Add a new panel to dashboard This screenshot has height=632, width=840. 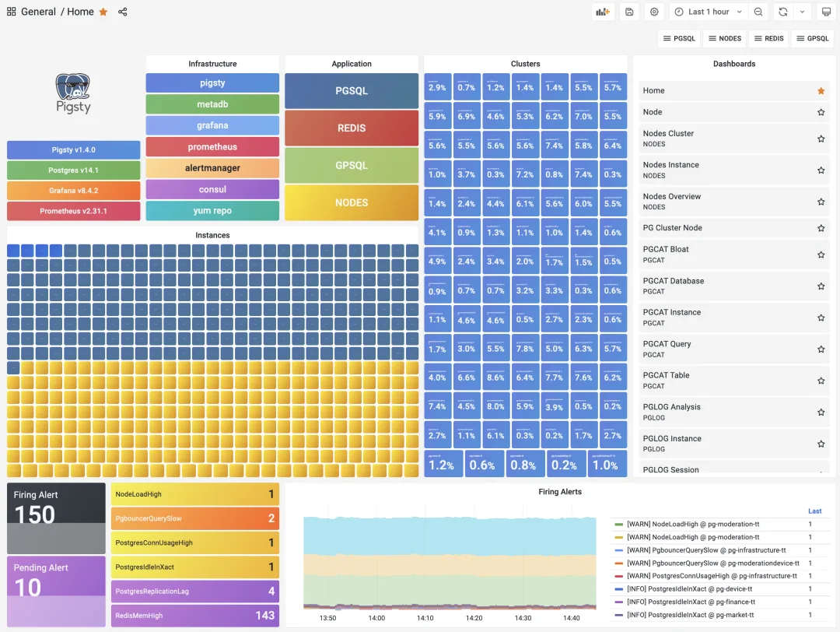(x=604, y=12)
